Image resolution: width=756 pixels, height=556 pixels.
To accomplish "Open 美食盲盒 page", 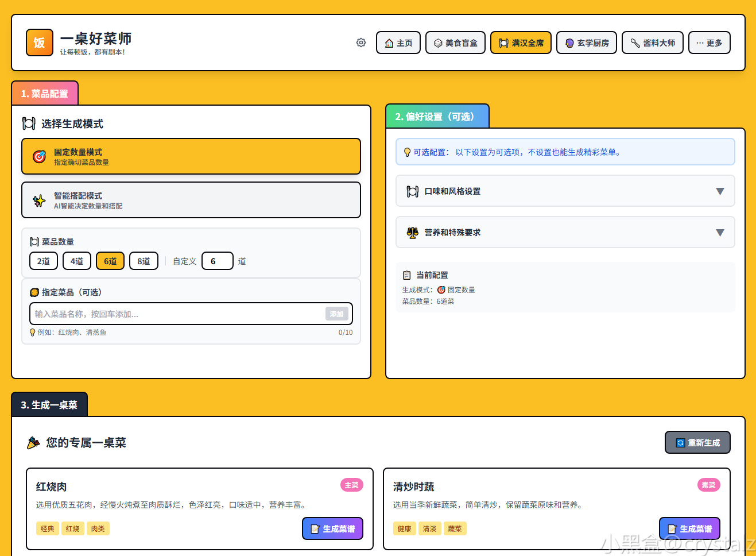I will click(x=456, y=43).
